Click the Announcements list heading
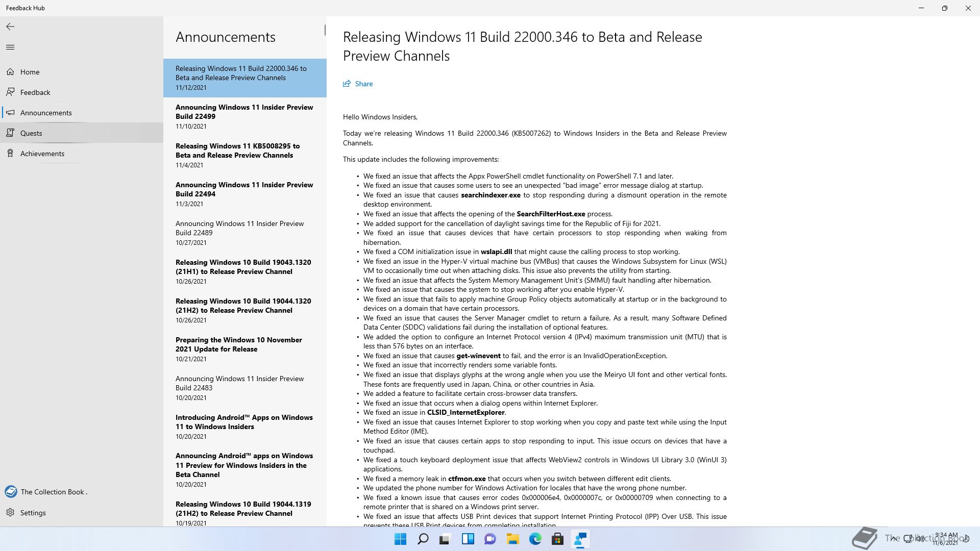980x551 pixels. pos(226,37)
